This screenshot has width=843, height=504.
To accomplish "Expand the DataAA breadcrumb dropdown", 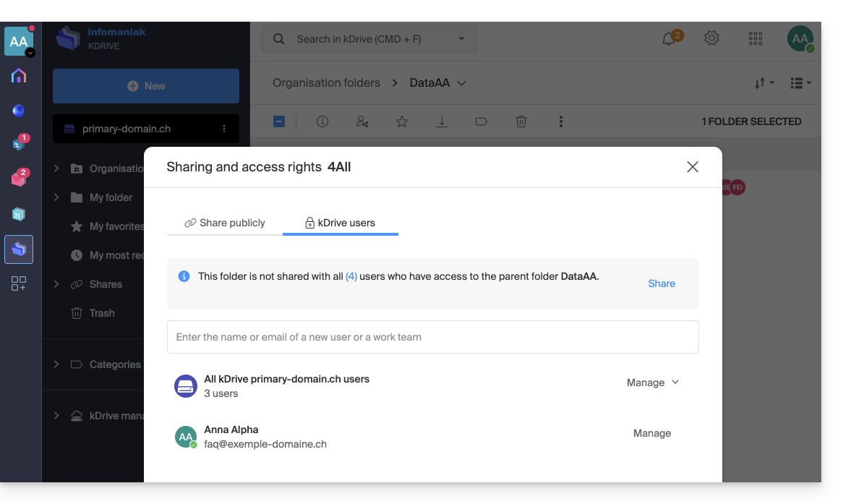I will pyautogui.click(x=461, y=83).
